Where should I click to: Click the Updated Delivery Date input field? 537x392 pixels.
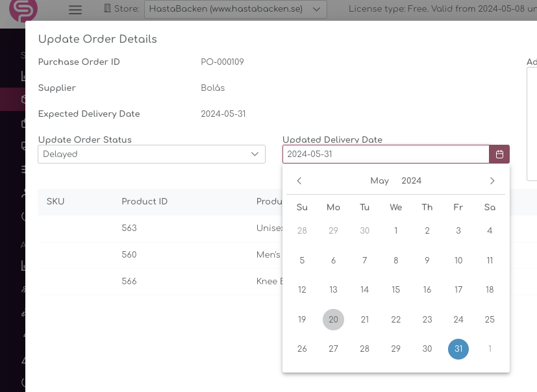tap(386, 154)
